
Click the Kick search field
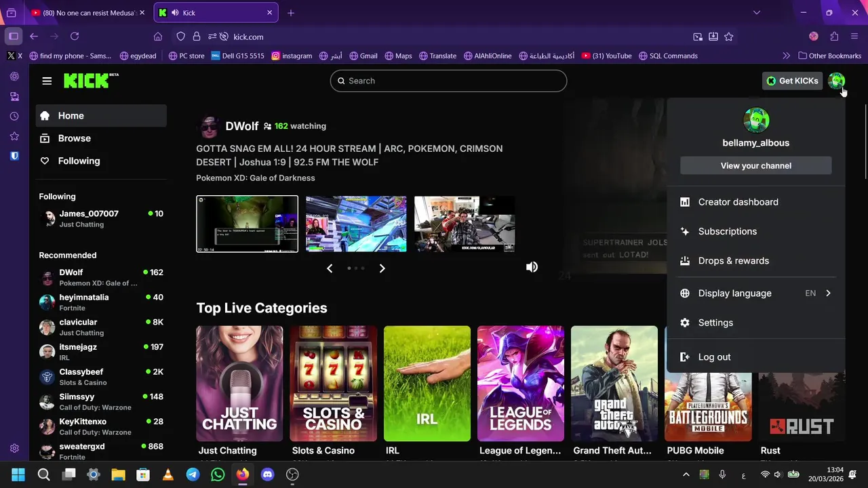[x=448, y=81]
